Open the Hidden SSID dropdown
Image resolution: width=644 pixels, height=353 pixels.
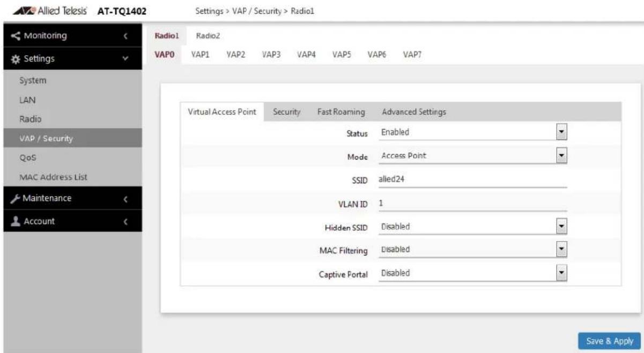pos(472,227)
